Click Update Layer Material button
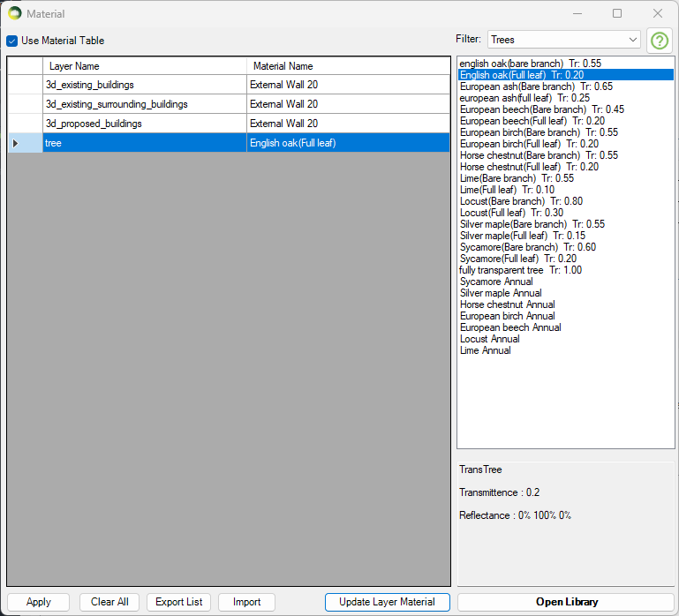The width and height of the screenshot is (679, 616). [387, 602]
